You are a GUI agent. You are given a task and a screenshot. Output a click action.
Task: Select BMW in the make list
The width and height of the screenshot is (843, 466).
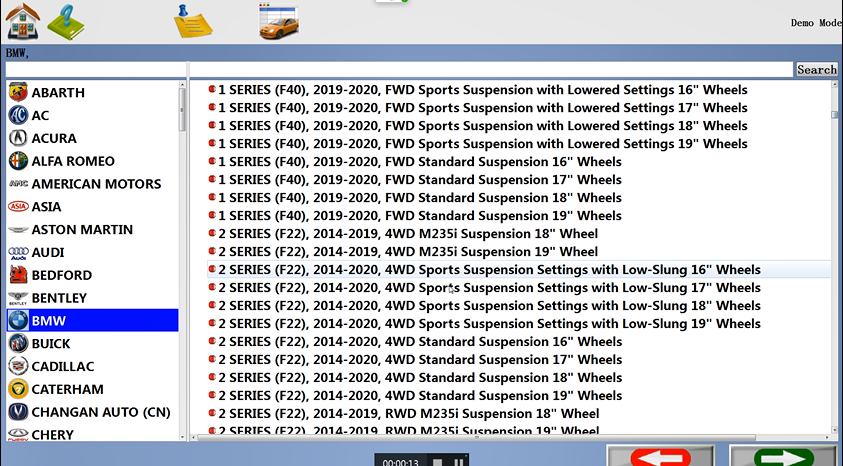click(x=50, y=321)
